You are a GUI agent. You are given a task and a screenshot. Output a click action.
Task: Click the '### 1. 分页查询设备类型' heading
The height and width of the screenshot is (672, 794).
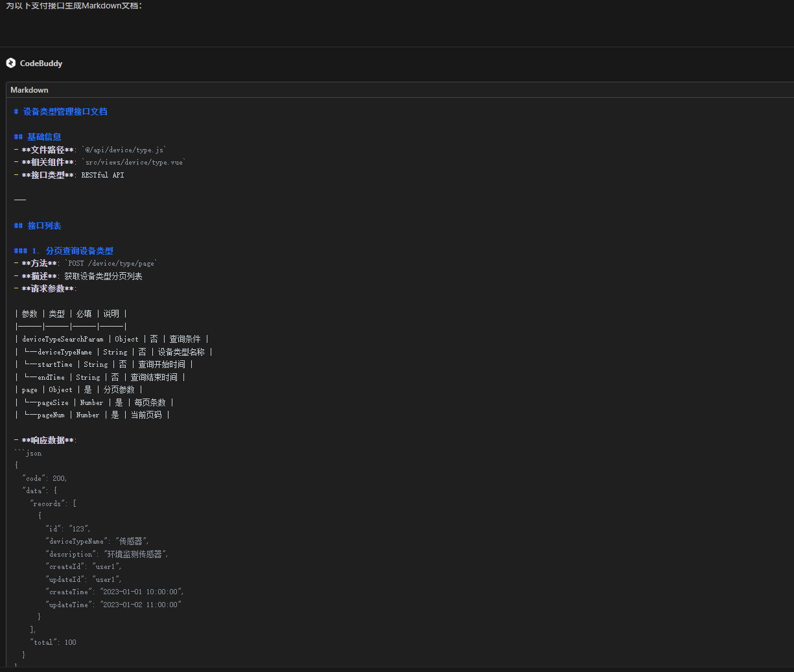pyautogui.click(x=64, y=251)
